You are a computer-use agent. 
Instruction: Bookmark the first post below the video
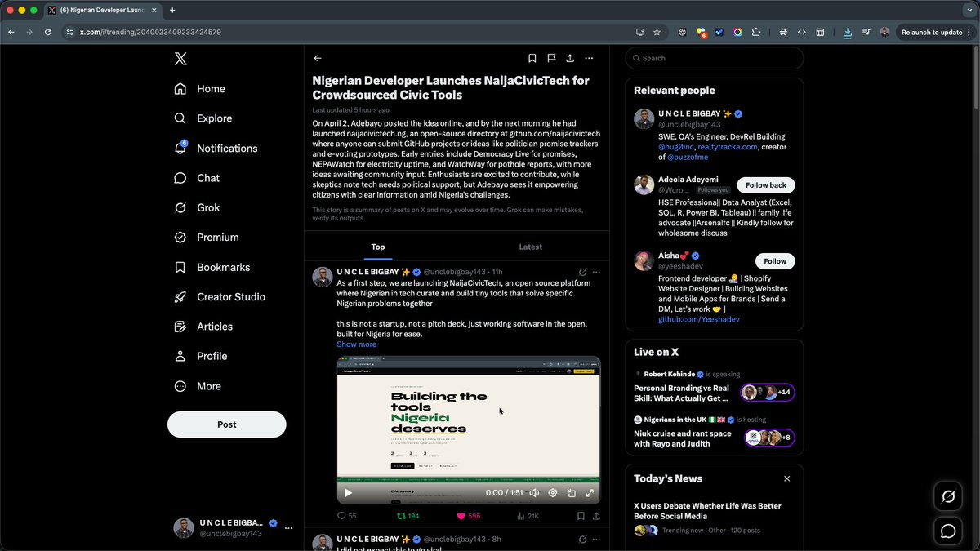tap(581, 516)
